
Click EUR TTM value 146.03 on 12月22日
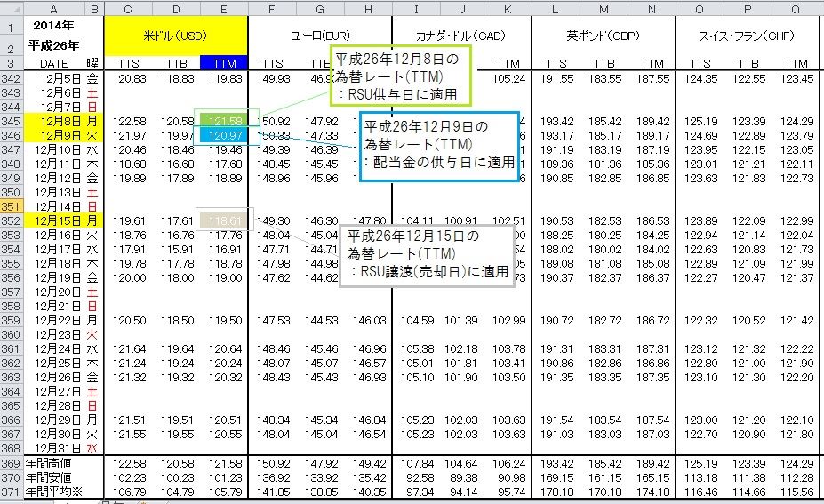(369, 320)
